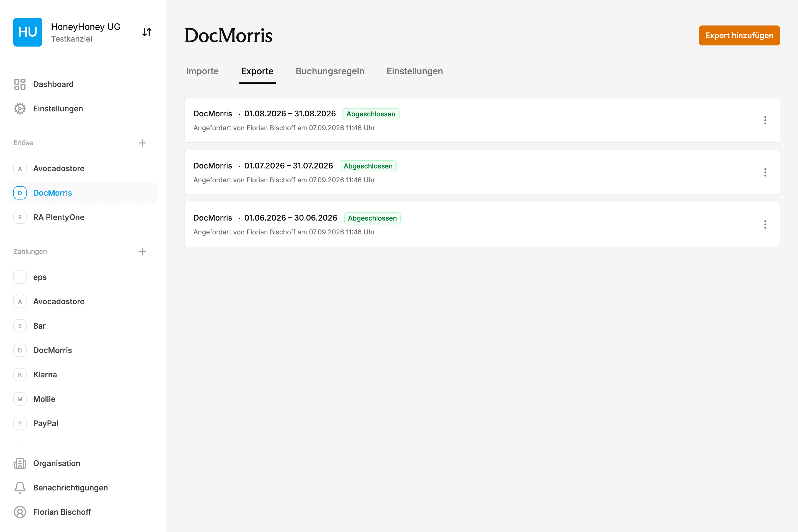
Task: Click the D badge of the selected DocMorris item
Action: coord(20,193)
